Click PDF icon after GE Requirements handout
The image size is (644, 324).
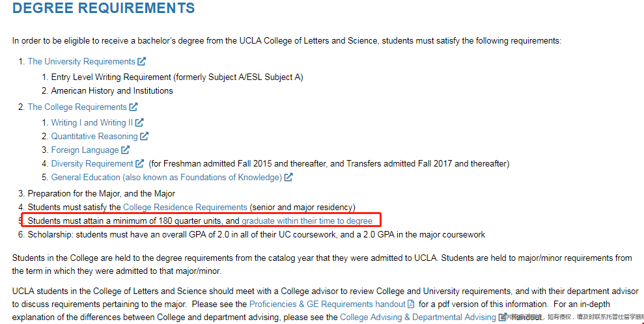(x=411, y=304)
